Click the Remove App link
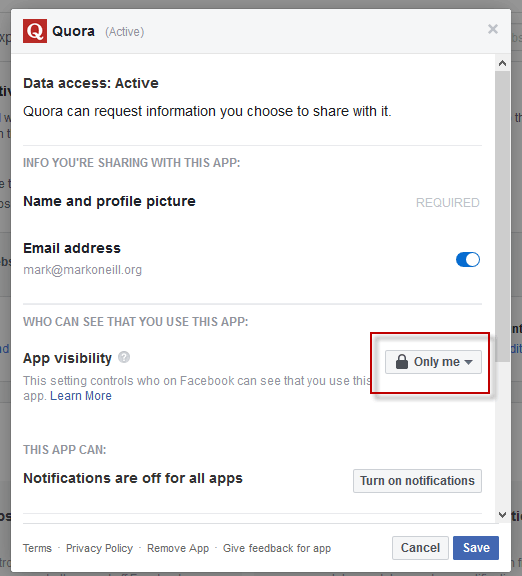Image resolution: width=522 pixels, height=576 pixels. 178,548
